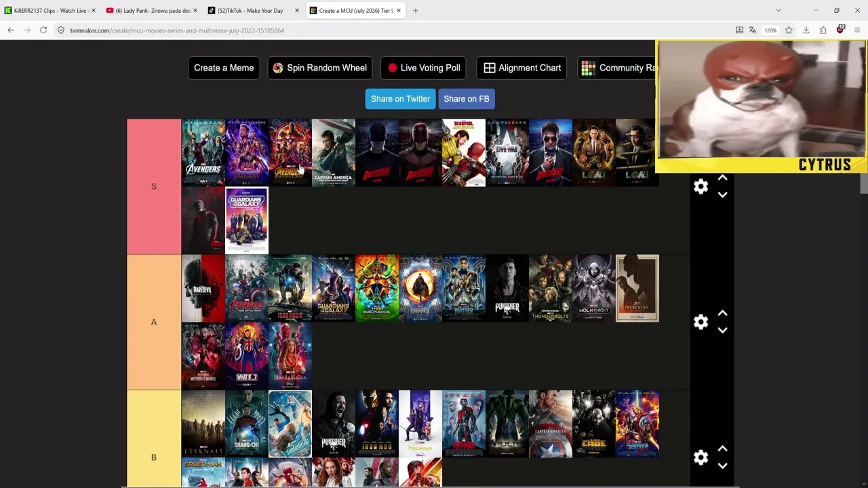
Task: Select the Thor Ragnarok poster in A tier
Action: pos(377,288)
